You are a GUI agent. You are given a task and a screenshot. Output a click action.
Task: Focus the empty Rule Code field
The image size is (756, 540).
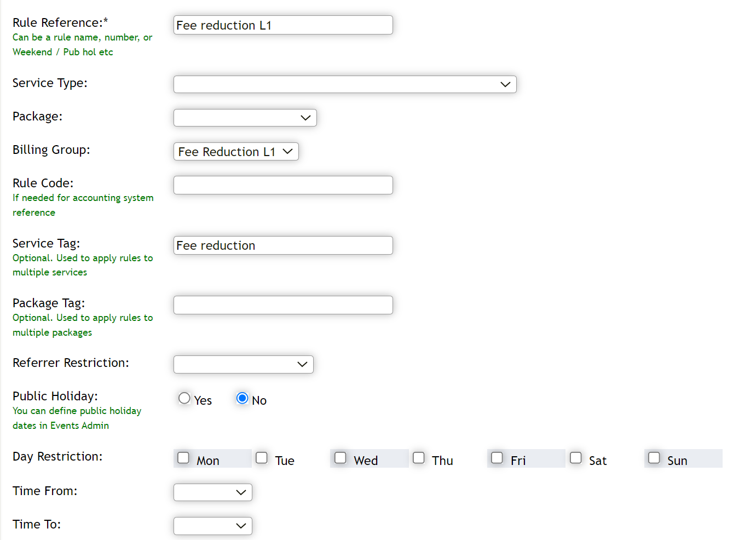point(282,185)
